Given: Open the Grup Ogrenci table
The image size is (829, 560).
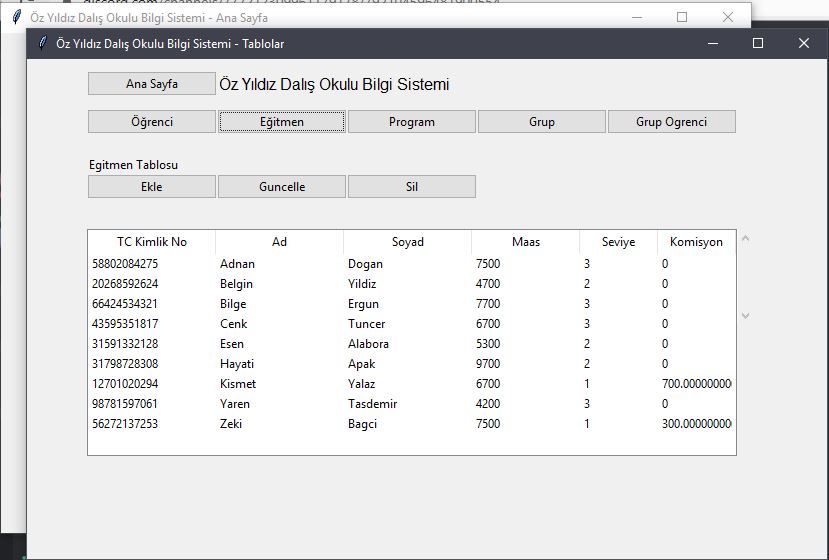Looking at the screenshot, I should point(671,122).
